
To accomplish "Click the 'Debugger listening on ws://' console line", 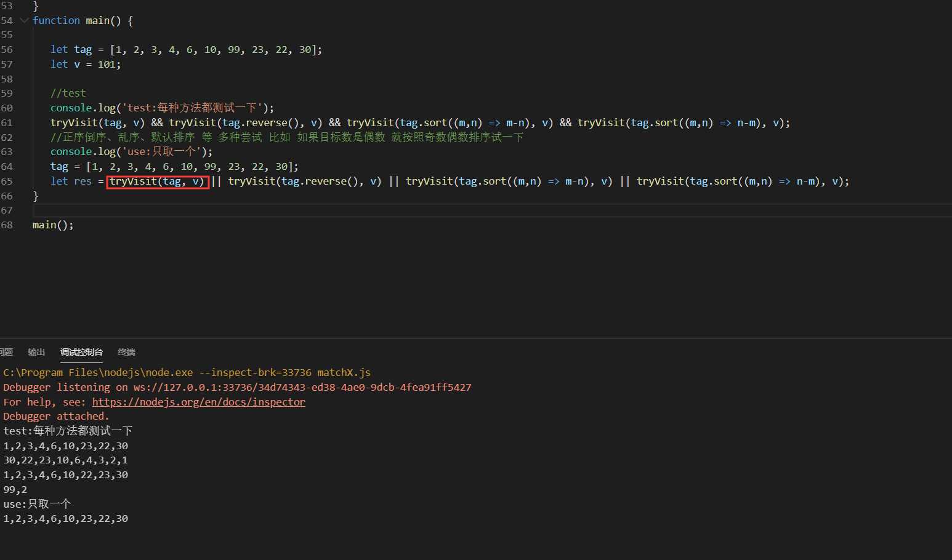I will (237, 387).
